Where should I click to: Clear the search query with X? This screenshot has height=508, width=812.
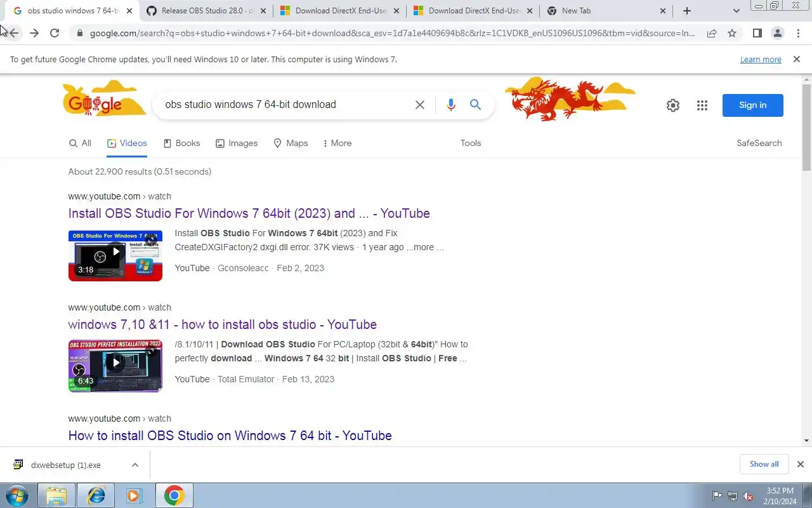(419, 105)
